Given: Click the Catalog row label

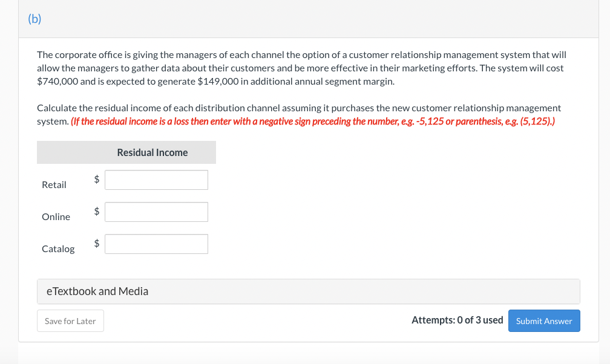Looking at the screenshot, I should [x=58, y=249].
